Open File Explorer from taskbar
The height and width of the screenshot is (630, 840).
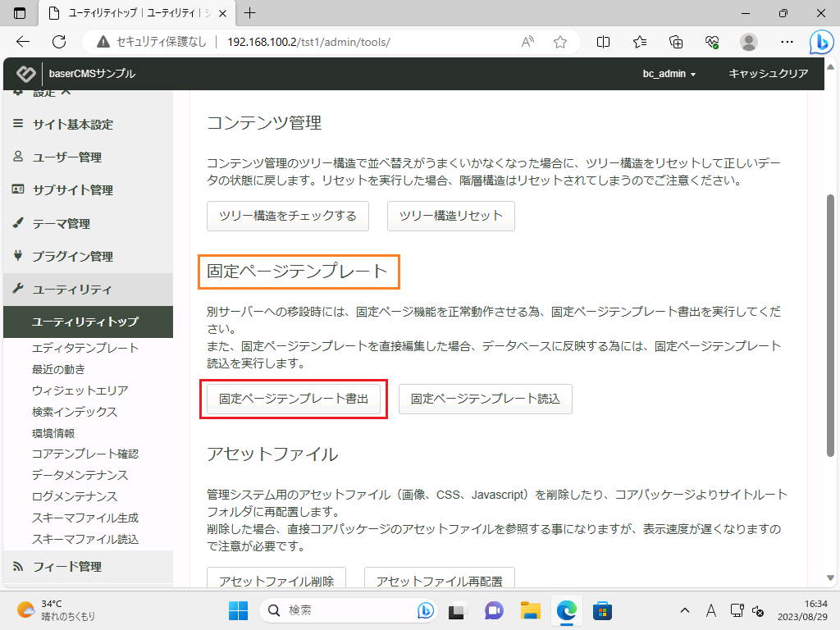tap(531, 610)
